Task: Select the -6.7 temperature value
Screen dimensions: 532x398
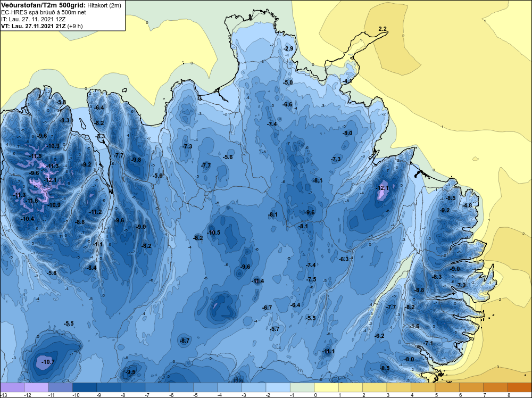Action: coord(267,308)
